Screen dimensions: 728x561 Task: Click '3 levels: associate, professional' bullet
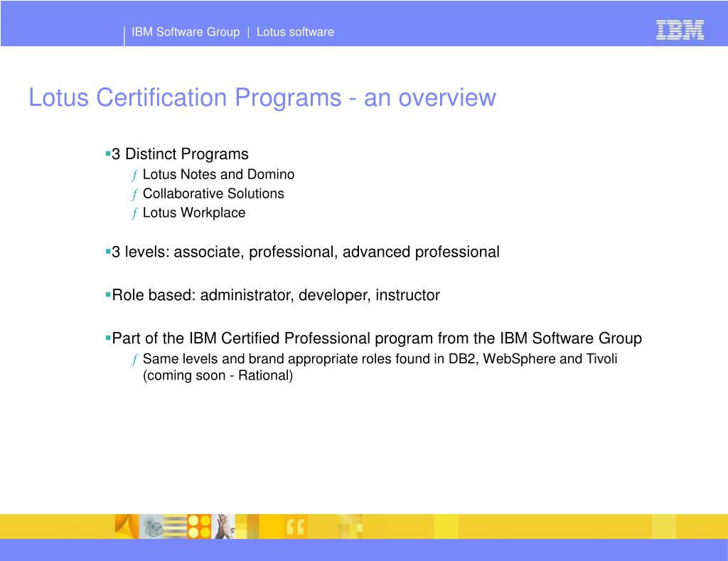306,252
